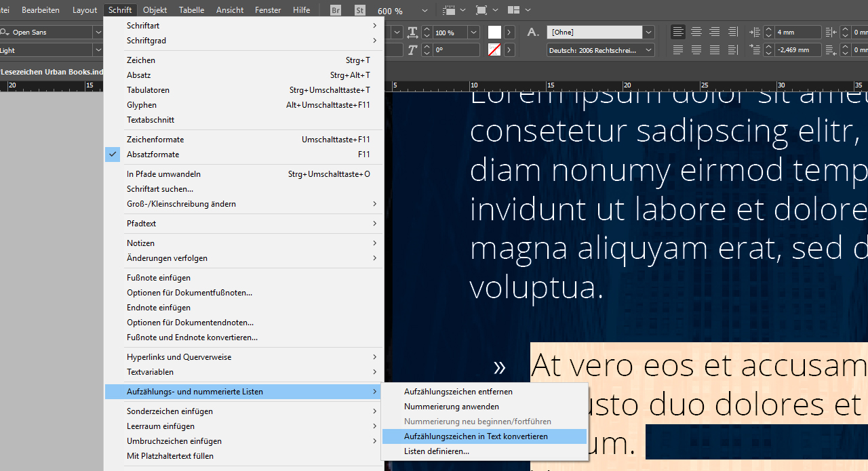The width and height of the screenshot is (868, 471).
Task: Open the Hilfe menu
Action: pyautogui.click(x=302, y=10)
